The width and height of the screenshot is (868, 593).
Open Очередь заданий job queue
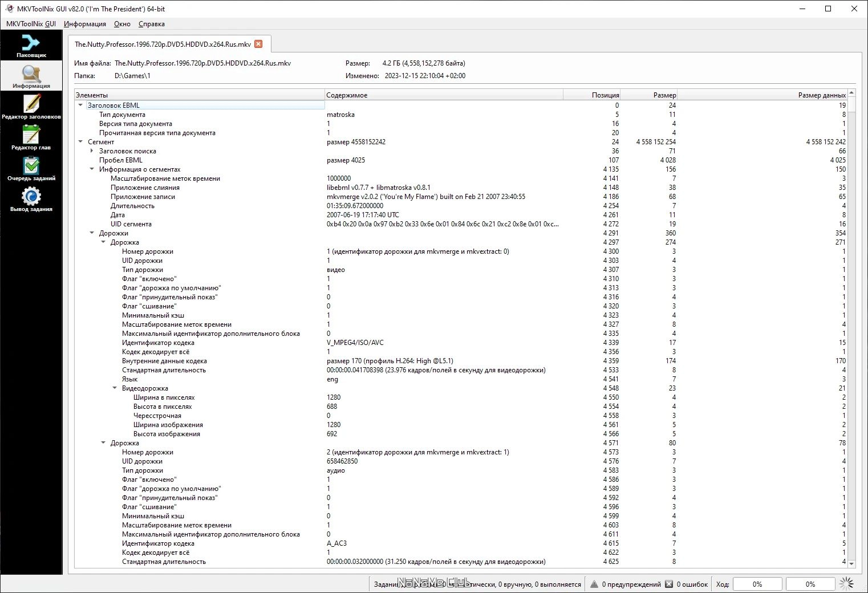tap(31, 169)
